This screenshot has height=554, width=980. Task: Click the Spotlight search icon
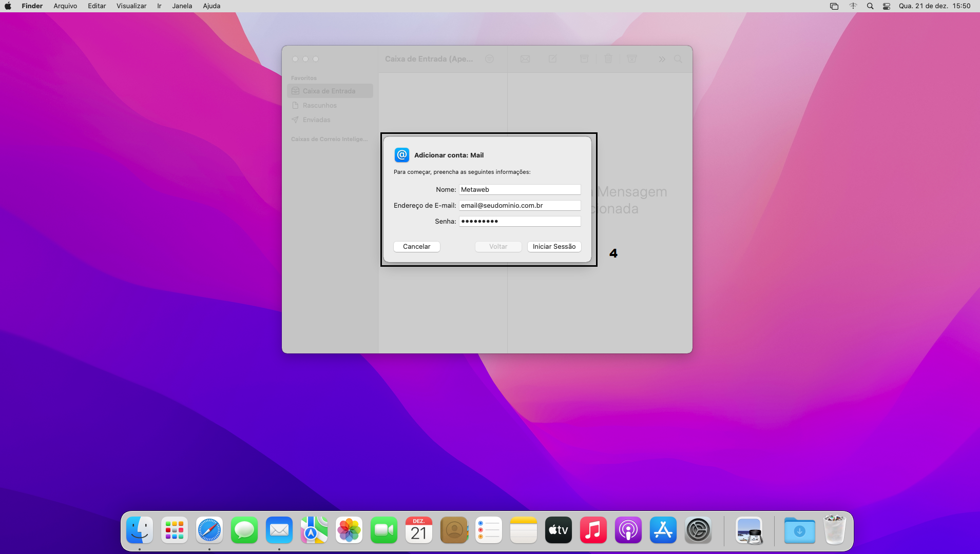[x=870, y=6]
